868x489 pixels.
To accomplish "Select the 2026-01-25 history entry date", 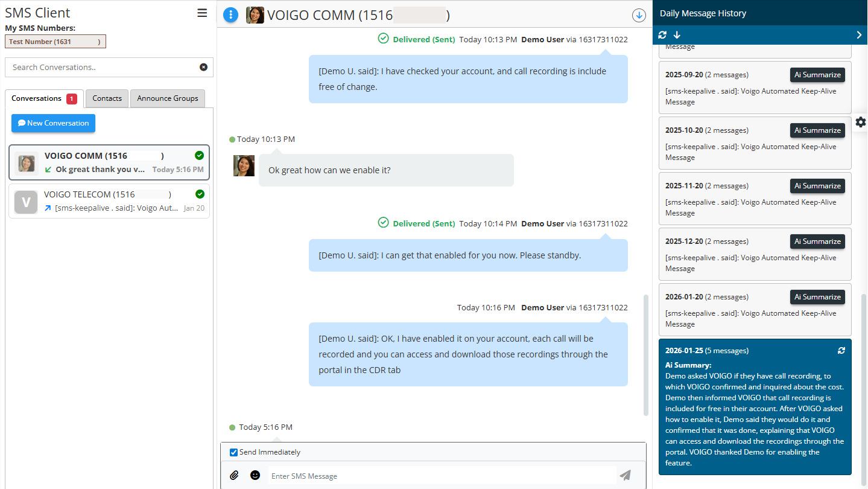I will [684, 351].
